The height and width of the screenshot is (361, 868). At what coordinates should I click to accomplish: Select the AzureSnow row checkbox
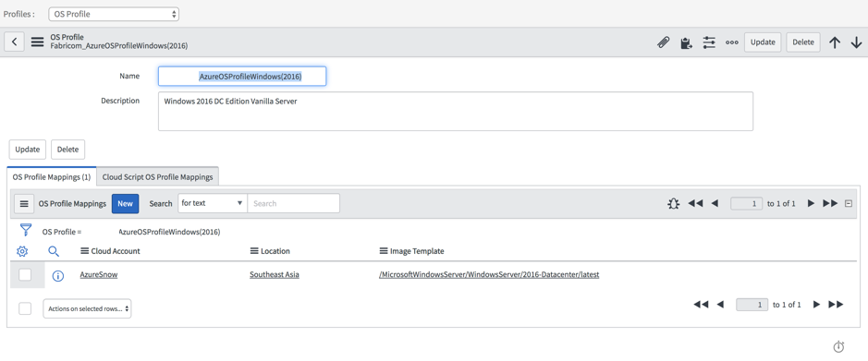(x=25, y=275)
